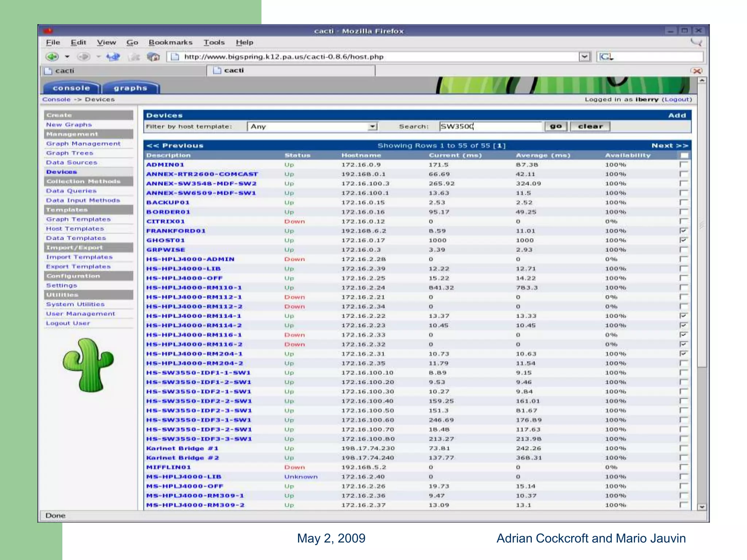Screen dimensions: 747x560
Task: Click the go search button
Action: point(556,127)
